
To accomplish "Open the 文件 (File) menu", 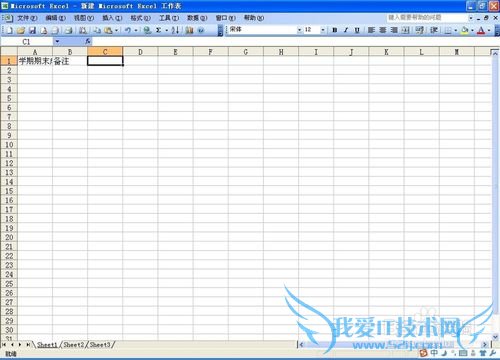I will pos(27,18).
